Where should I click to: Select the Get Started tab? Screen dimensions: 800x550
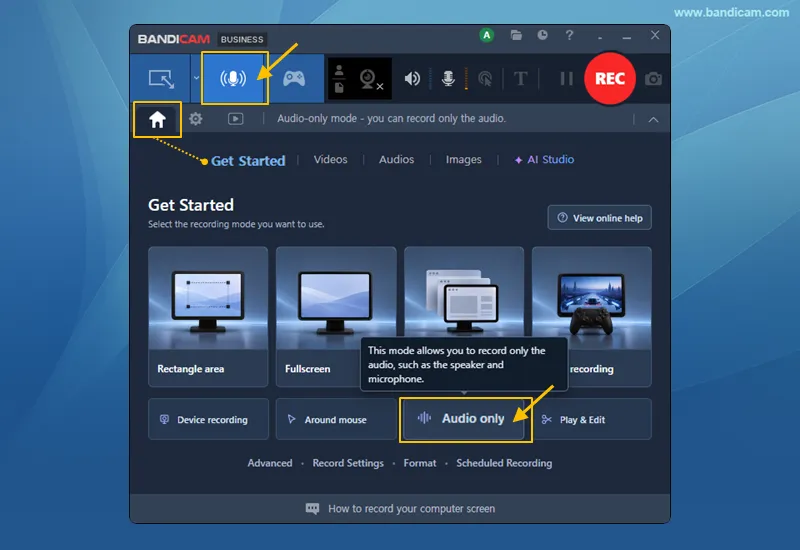tap(248, 161)
